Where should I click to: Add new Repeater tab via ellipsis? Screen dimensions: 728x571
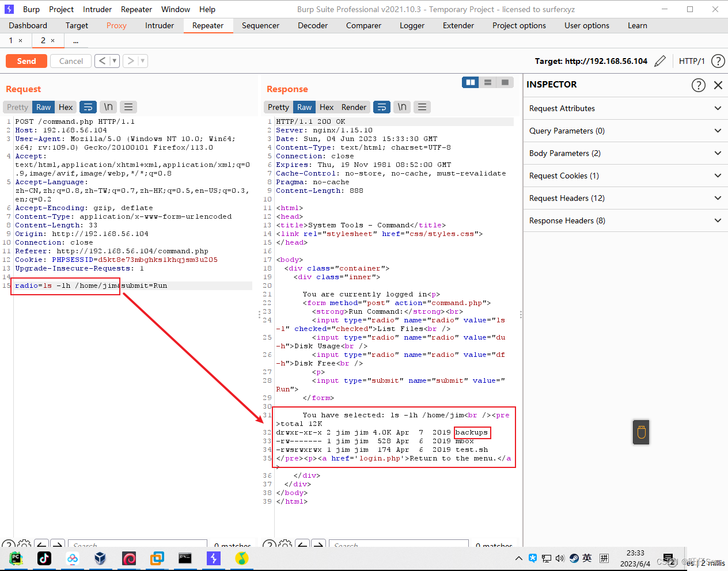pos(75,40)
